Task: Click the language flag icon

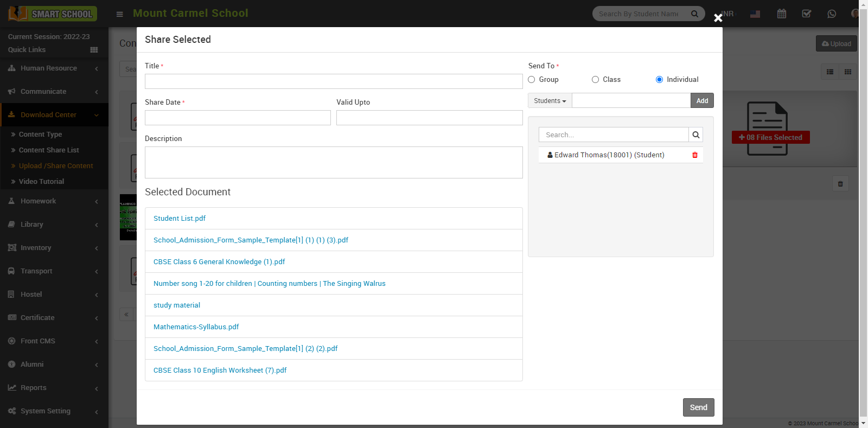Action: click(755, 14)
